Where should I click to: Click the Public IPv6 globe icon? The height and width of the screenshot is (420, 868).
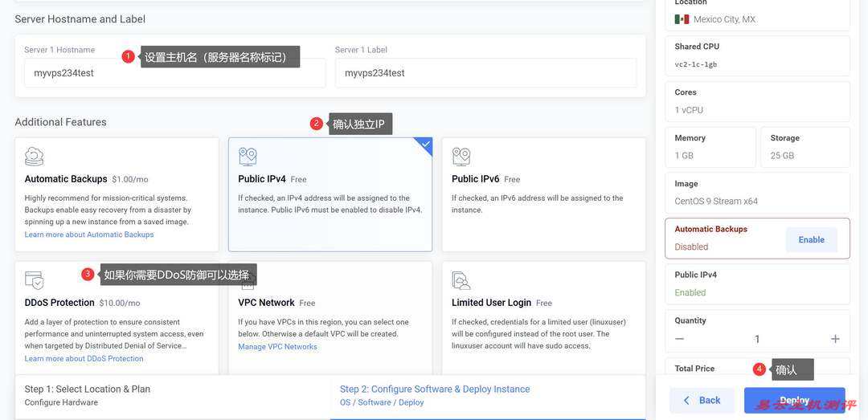coord(461,156)
